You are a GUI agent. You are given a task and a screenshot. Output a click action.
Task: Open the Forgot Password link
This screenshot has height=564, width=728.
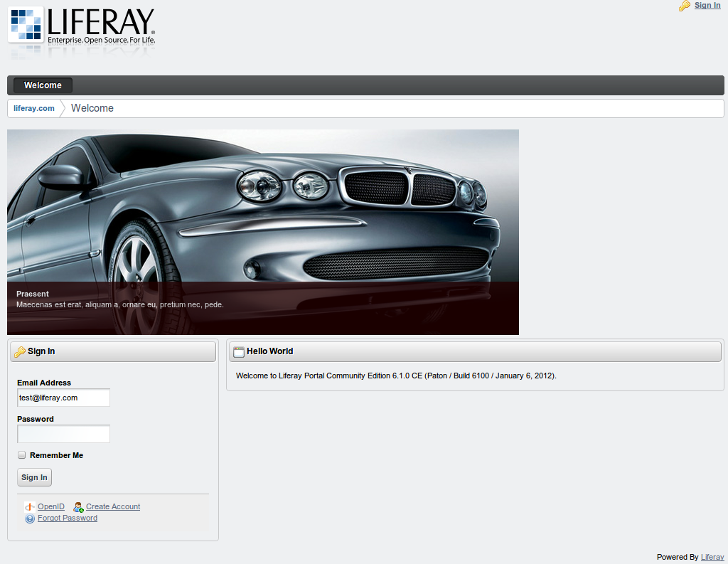click(x=68, y=518)
